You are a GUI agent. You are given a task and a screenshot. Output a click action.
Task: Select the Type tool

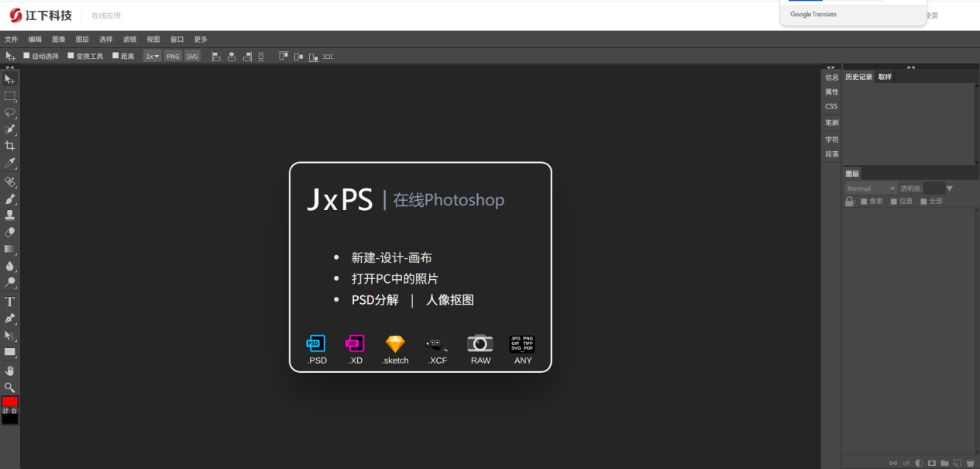pos(10,302)
